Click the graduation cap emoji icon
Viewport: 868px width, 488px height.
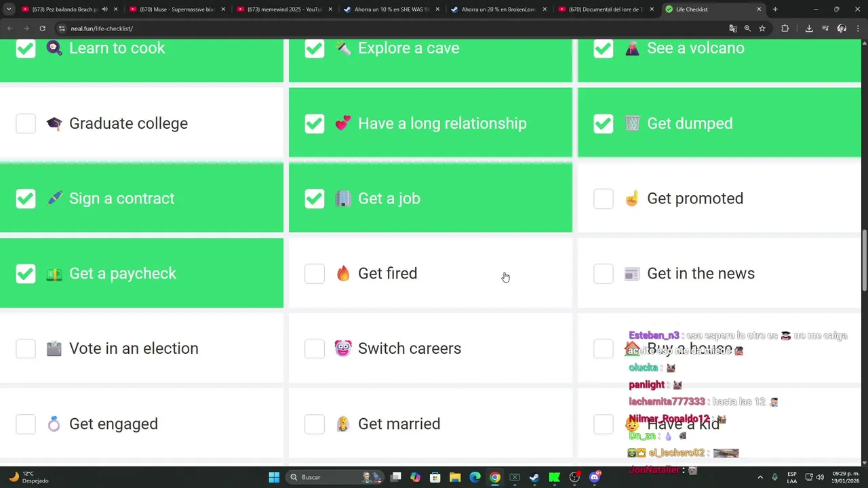click(x=54, y=123)
